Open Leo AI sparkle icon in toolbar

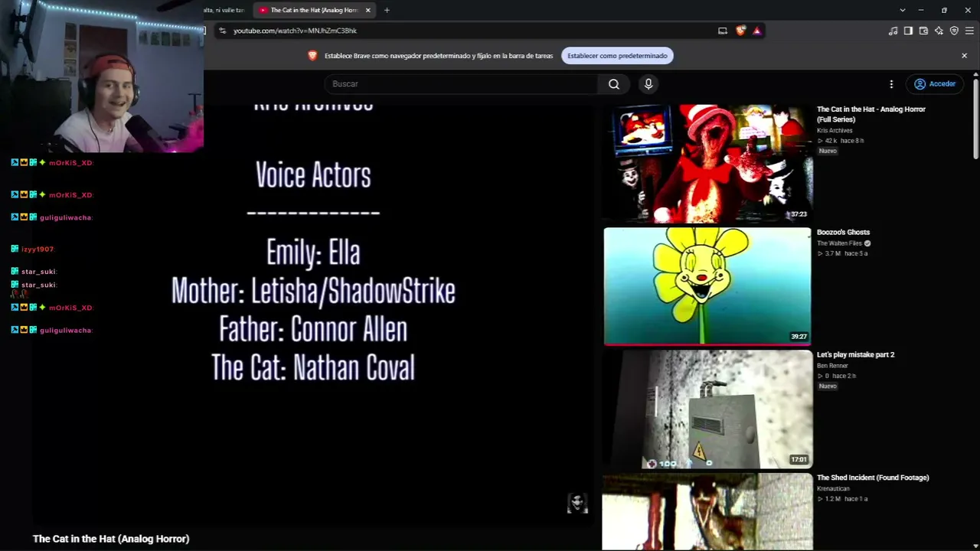[939, 31]
